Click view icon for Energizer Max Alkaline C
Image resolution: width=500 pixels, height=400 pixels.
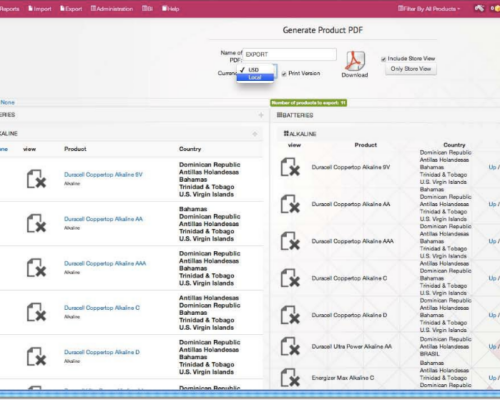(290, 377)
